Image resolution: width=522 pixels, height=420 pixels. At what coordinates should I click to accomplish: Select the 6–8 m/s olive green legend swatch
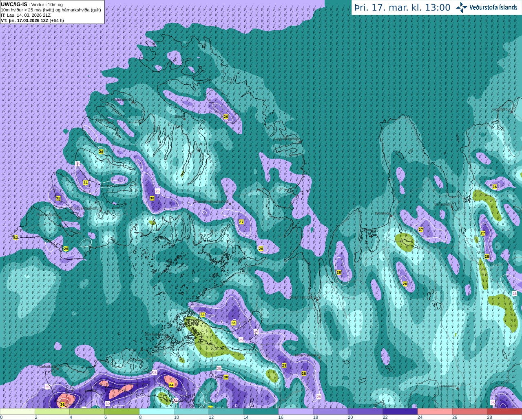click(122, 411)
